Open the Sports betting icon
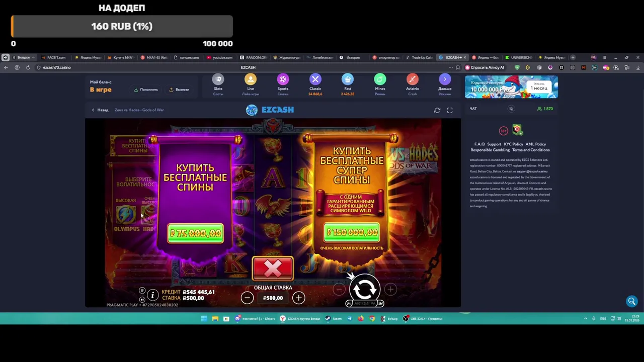Image resolution: width=644 pixels, height=362 pixels. [283, 79]
